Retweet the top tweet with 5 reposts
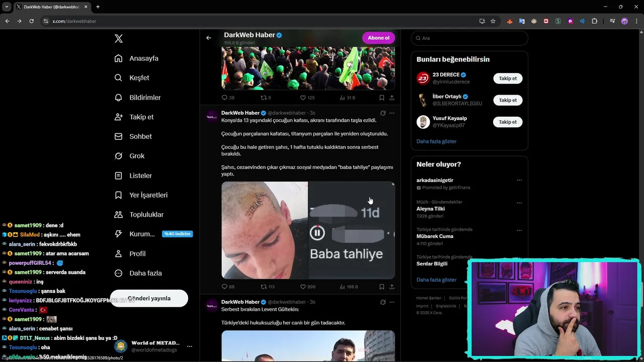Image resolution: width=644 pixels, height=362 pixels. 266,98
